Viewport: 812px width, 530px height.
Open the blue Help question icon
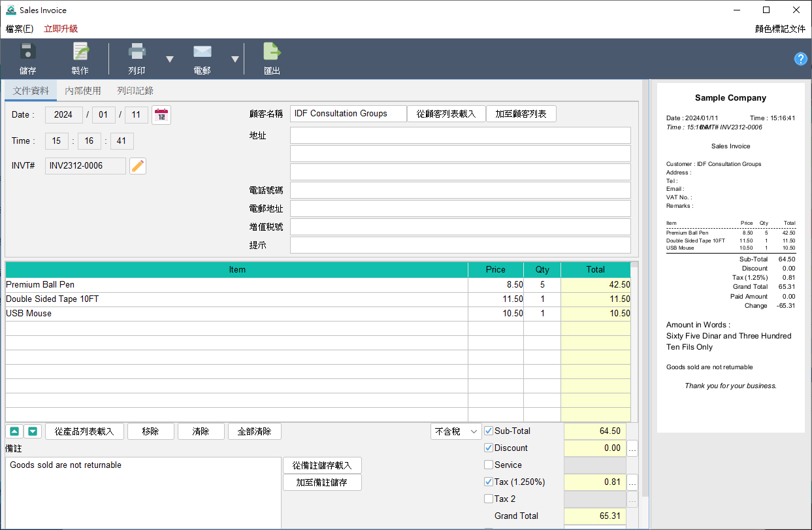click(800, 59)
